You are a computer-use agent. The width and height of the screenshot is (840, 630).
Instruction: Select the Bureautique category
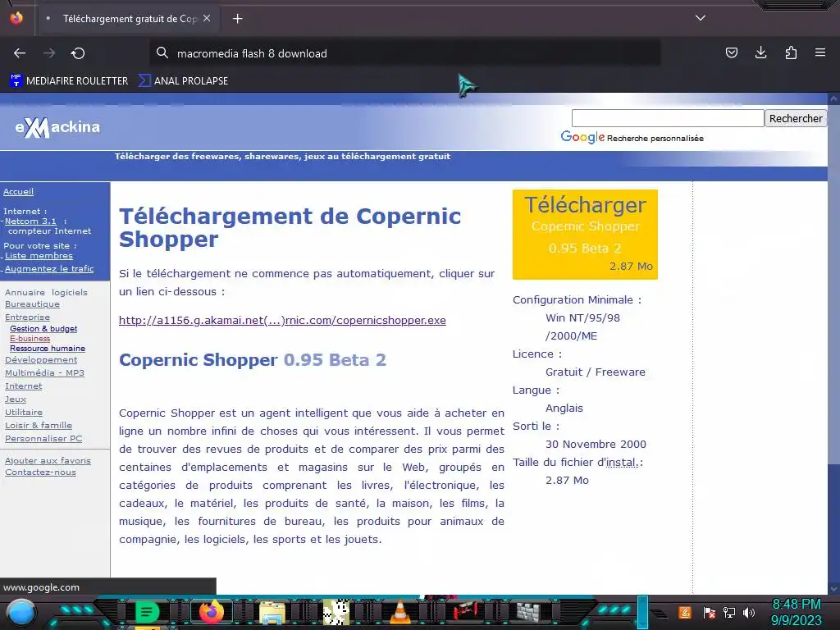pyautogui.click(x=32, y=304)
